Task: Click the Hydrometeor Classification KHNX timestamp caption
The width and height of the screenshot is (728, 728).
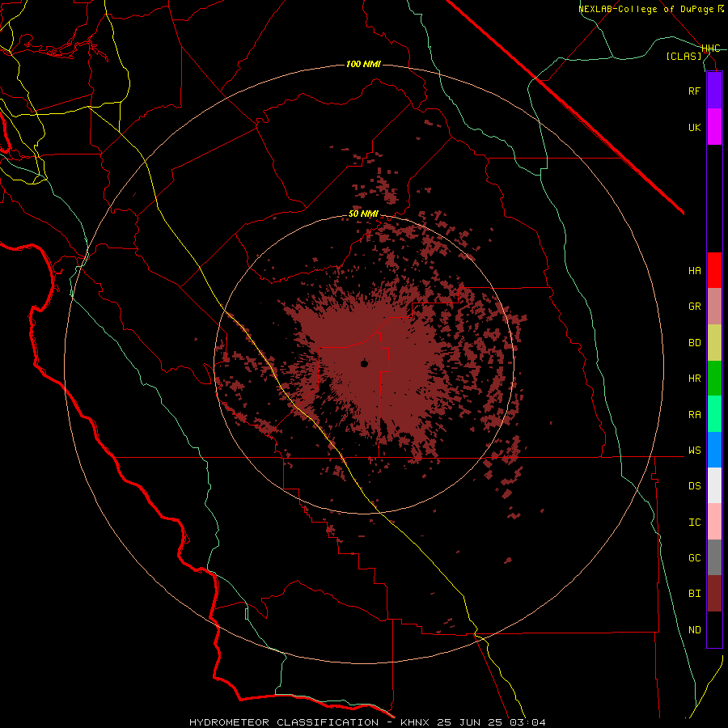Action: click(367, 722)
